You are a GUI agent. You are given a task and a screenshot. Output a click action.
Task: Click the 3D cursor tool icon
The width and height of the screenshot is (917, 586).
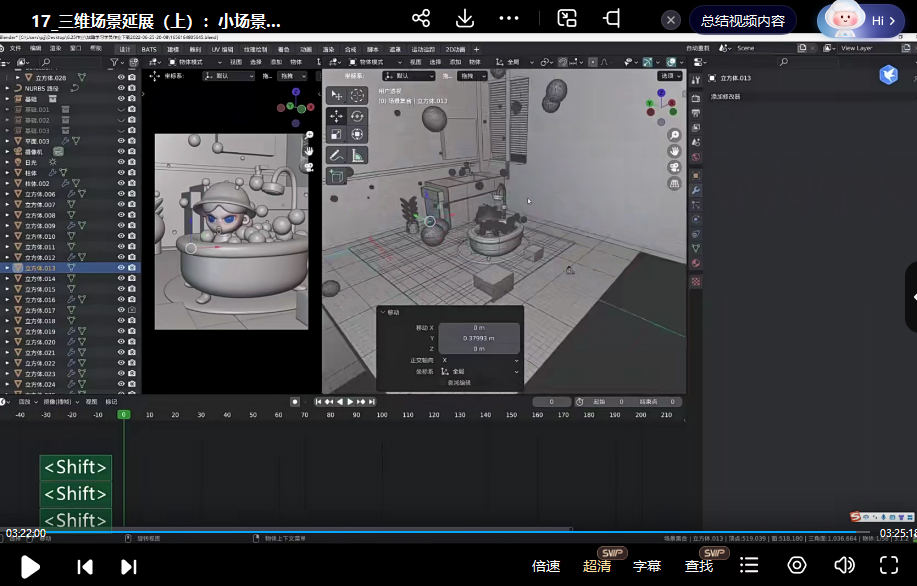[357, 96]
